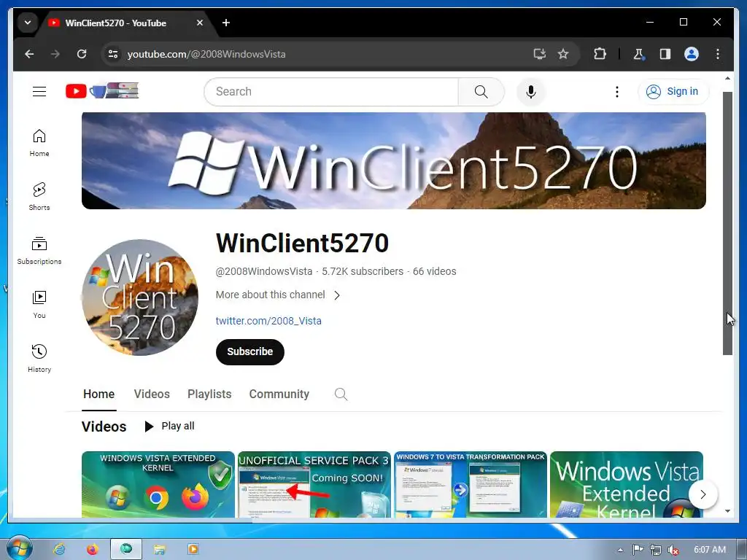This screenshot has width=747, height=560.
Task: Click the Videos section heading
Action: point(104,427)
